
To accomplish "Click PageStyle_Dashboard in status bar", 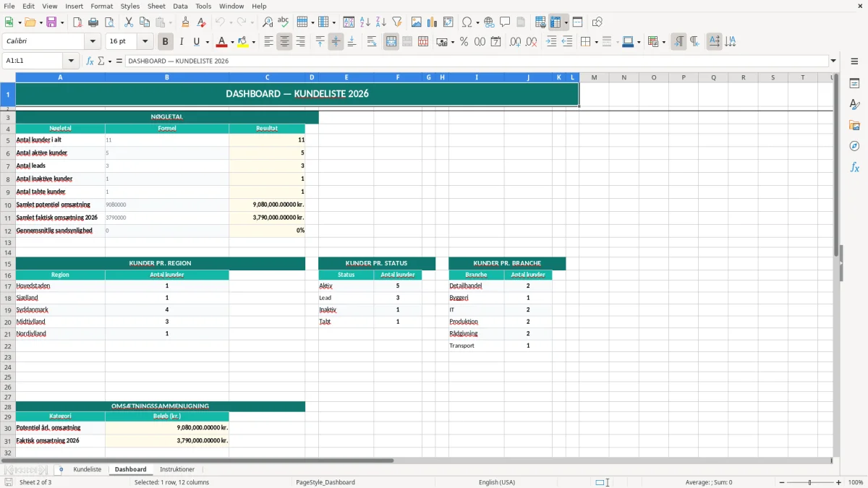I will 325,482.
